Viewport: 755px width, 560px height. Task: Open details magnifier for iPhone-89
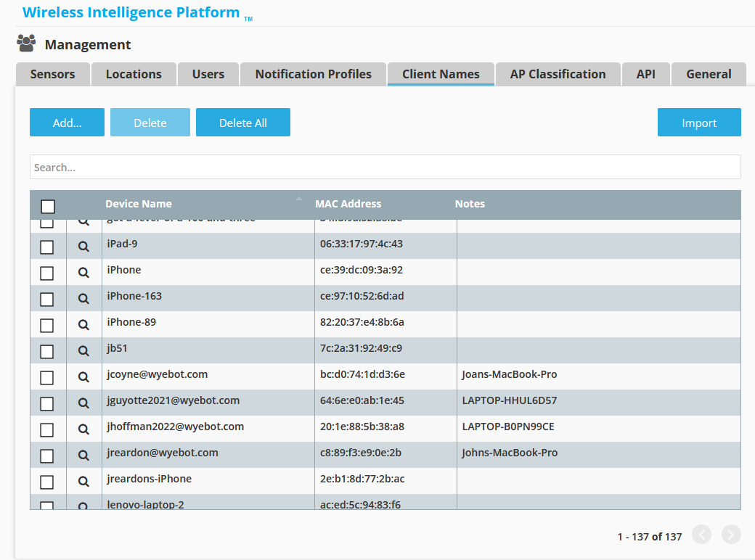[83, 325]
